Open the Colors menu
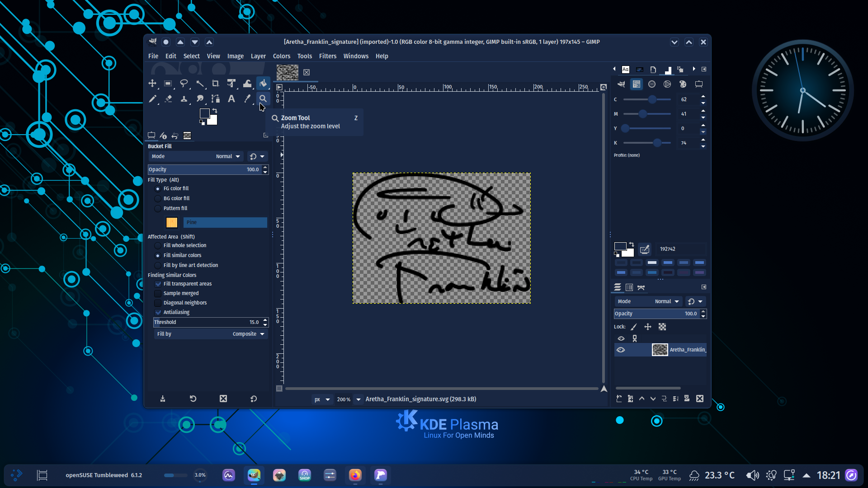This screenshot has width=868, height=488. [x=282, y=56]
